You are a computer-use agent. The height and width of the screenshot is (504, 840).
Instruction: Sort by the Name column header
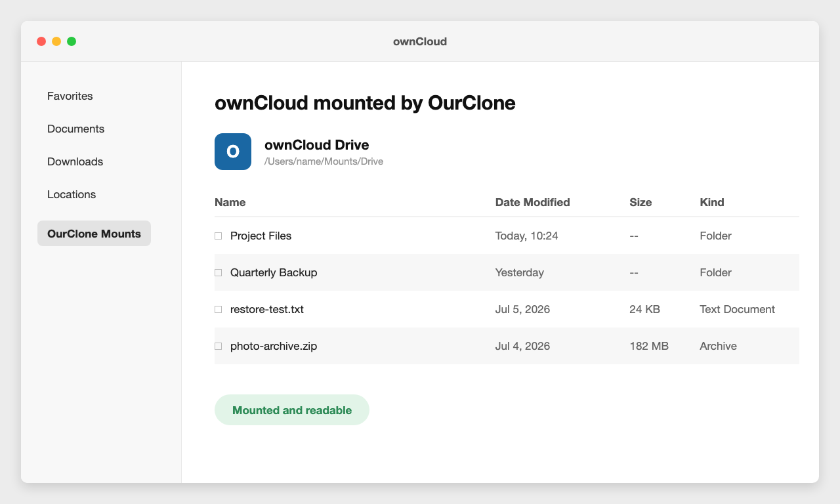(x=230, y=202)
